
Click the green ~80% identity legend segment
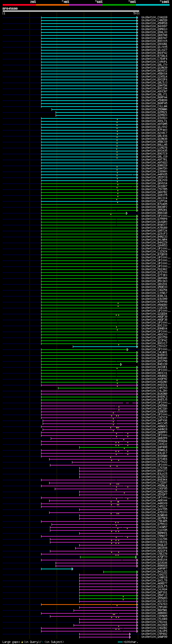pyautogui.click(x=119, y=5)
